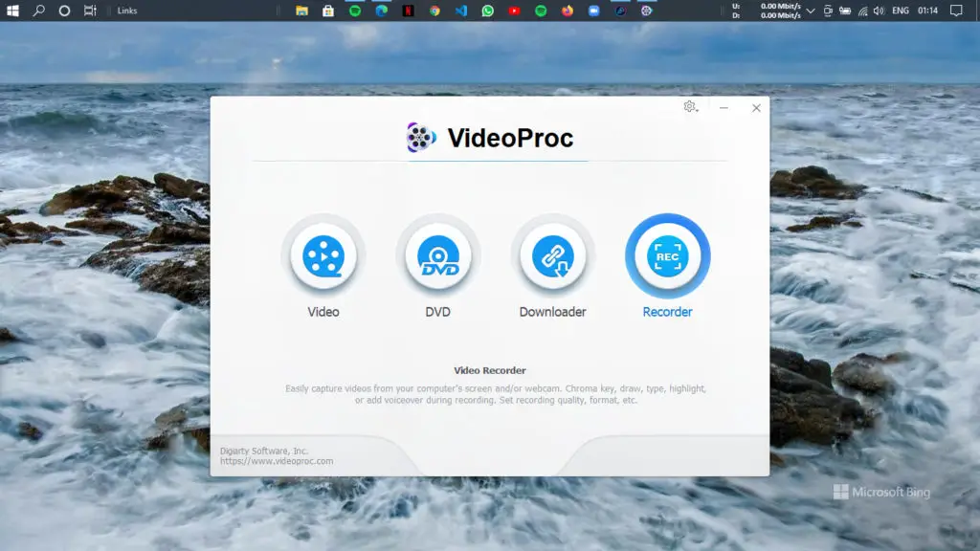Launch Google Chrome from taskbar
The height and width of the screenshot is (551, 980).
(434, 11)
